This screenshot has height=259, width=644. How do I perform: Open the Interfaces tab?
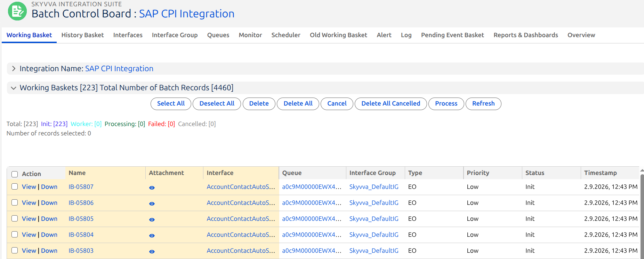point(128,35)
